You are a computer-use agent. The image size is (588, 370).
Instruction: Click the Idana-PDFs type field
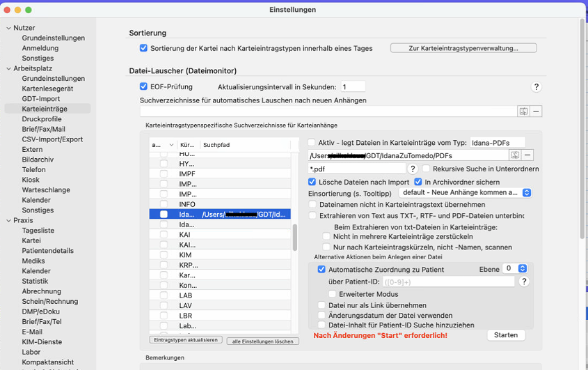(498, 143)
